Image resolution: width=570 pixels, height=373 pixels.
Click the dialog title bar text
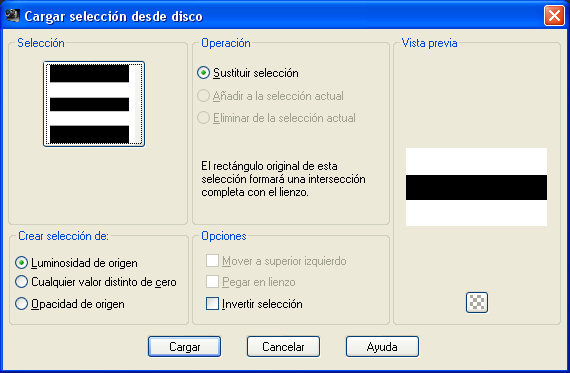click(113, 16)
